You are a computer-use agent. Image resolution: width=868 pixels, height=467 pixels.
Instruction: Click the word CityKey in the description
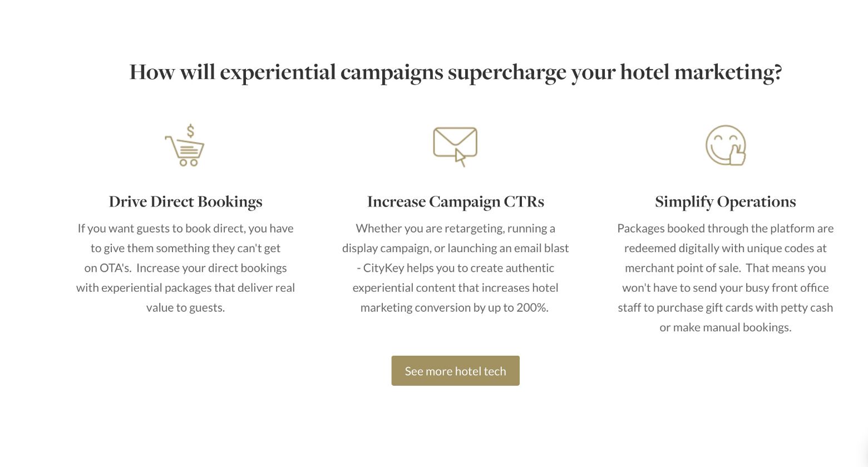coord(383,268)
